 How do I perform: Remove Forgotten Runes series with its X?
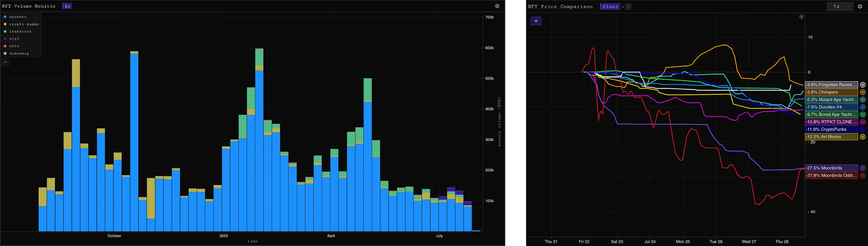863,85
